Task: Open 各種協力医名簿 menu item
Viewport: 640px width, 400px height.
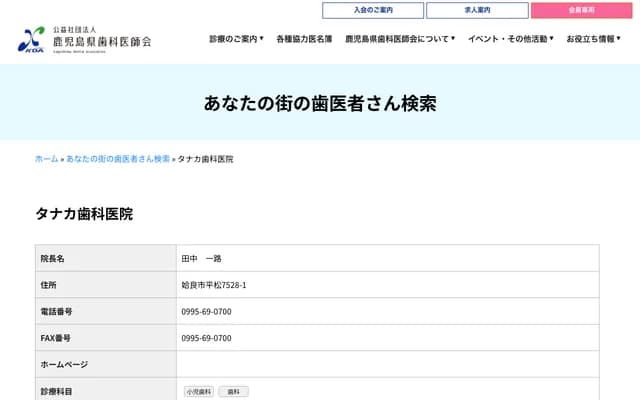Action: 304,39
